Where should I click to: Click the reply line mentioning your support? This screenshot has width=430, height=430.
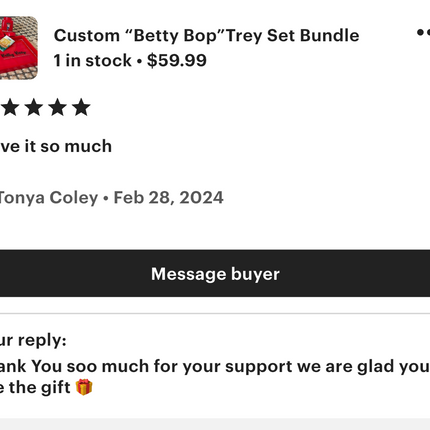tap(215, 366)
